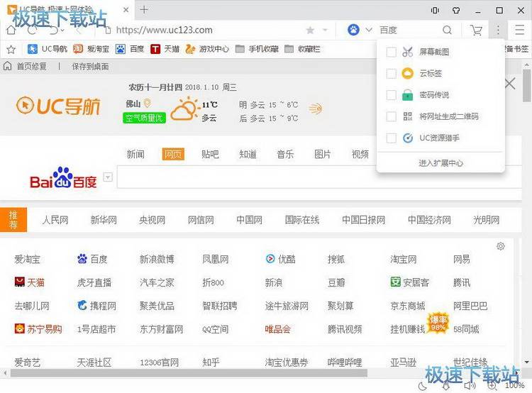Enable the 云标签 checkbox
532x393 pixels.
pyautogui.click(x=391, y=73)
